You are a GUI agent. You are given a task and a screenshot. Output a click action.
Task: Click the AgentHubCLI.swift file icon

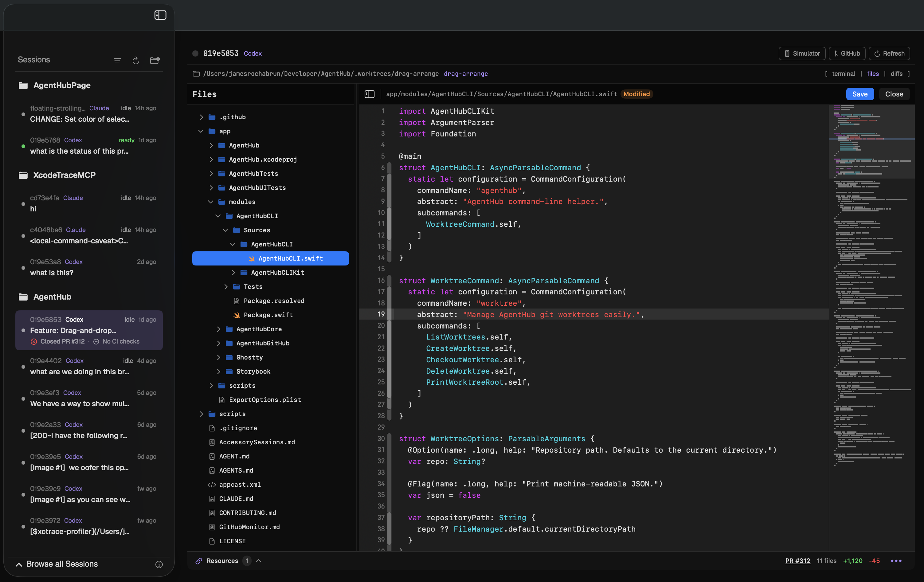251,259
